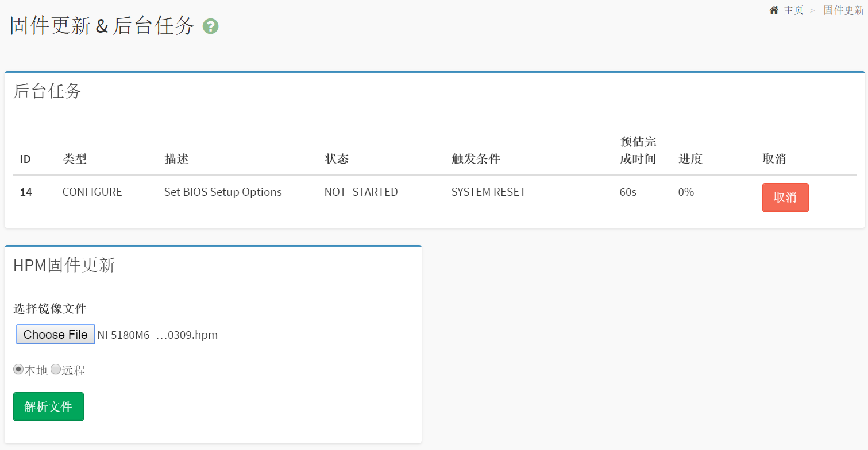This screenshot has width=868, height=450.
Task: Select the 远程 radio button
Action: click(56, 370)
